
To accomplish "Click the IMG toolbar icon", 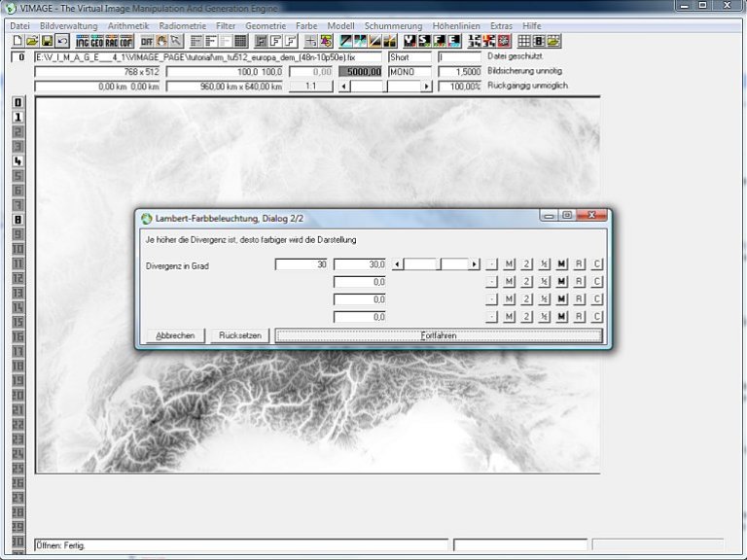I will tap(83, 41).
